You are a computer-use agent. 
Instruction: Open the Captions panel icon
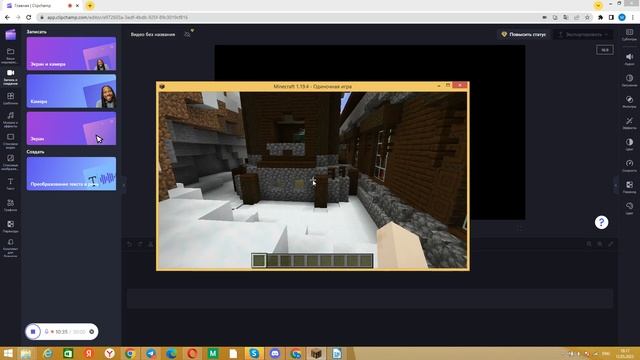tap(629, 35)
